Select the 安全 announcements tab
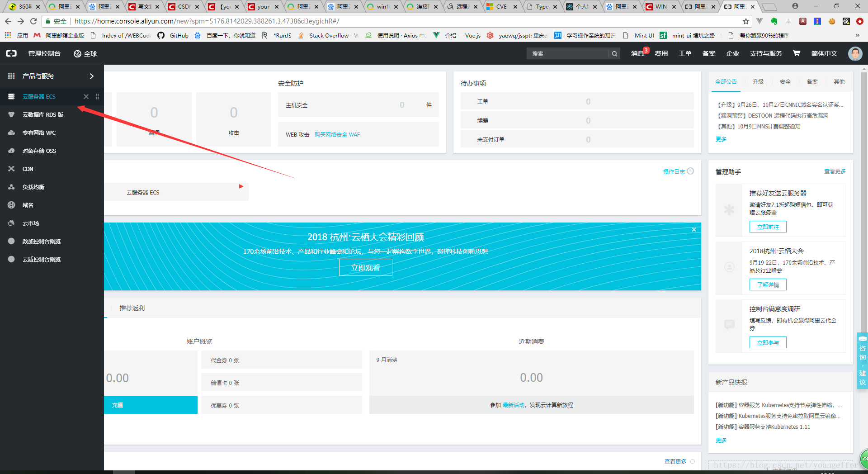The image size is (868, 474). point(785,82)
